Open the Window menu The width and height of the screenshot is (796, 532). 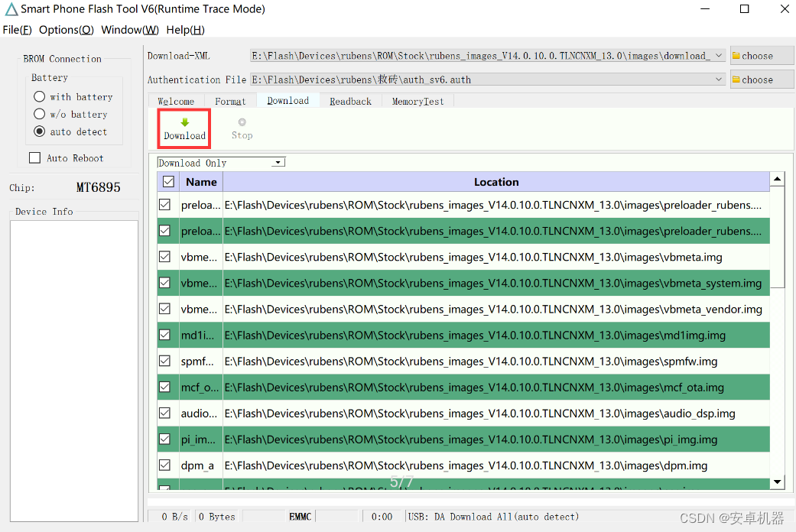[130, 30]
